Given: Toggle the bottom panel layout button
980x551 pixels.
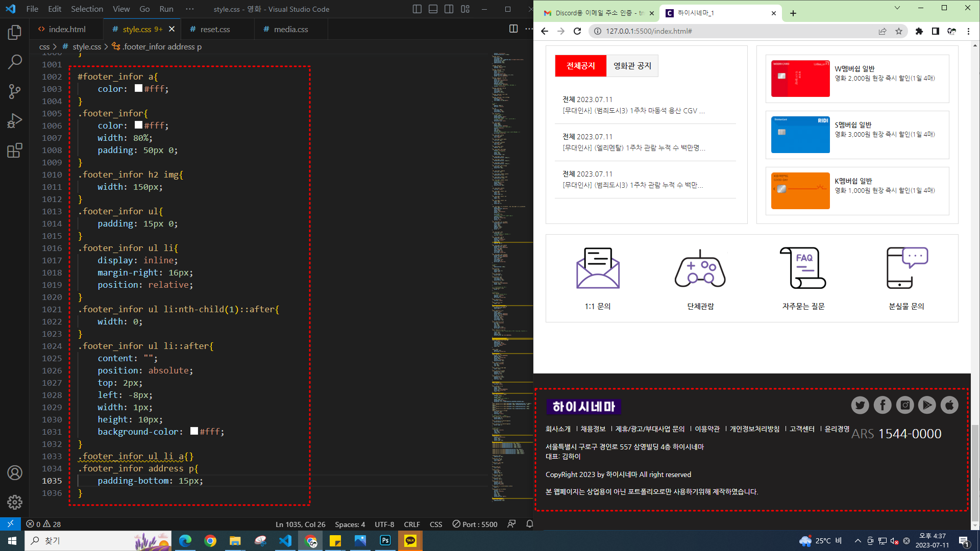Looking at the screenshot, I should click(433, 9).
